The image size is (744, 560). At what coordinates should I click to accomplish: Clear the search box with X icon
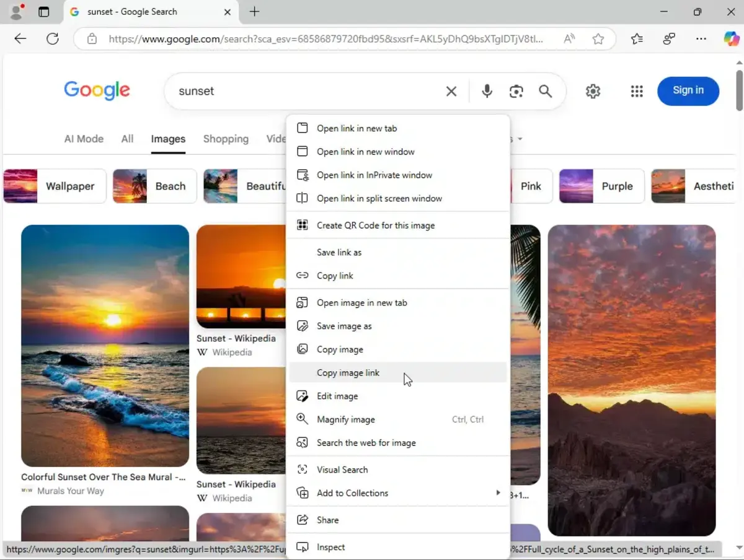tap(451, 91)
